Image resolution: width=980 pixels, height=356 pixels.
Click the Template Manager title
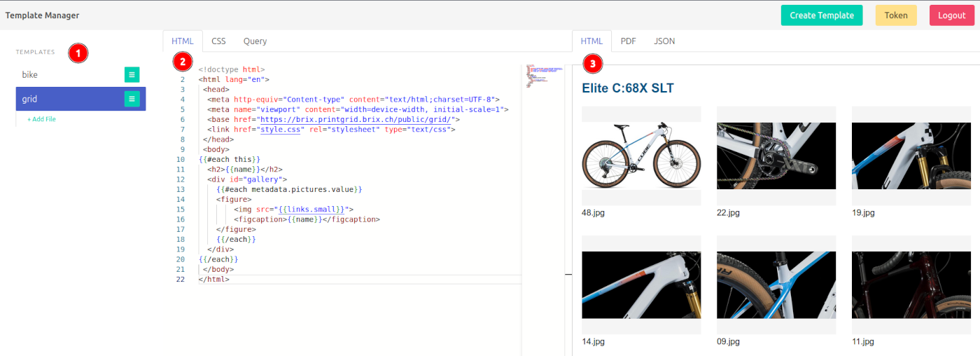coord(42,15)
